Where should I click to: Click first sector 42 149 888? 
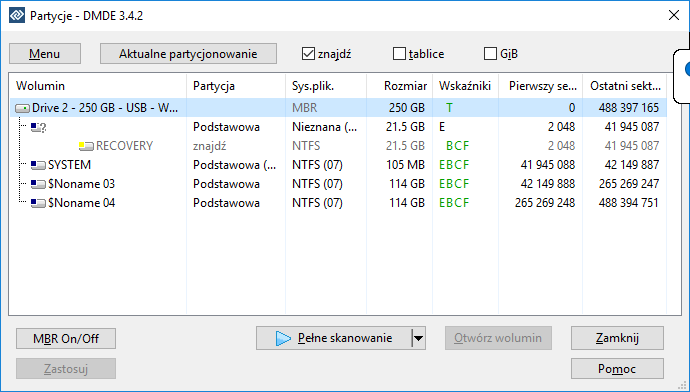(x=548, y=184)
